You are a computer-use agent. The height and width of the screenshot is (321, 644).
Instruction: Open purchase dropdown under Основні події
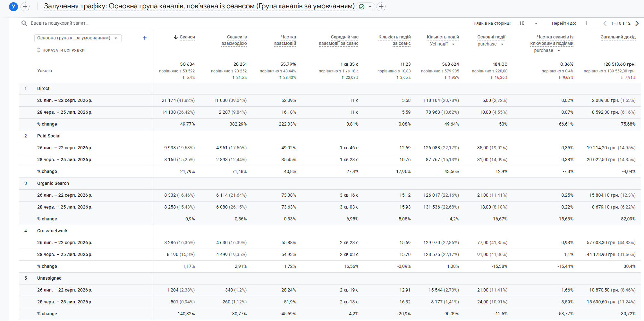[491, 44]
